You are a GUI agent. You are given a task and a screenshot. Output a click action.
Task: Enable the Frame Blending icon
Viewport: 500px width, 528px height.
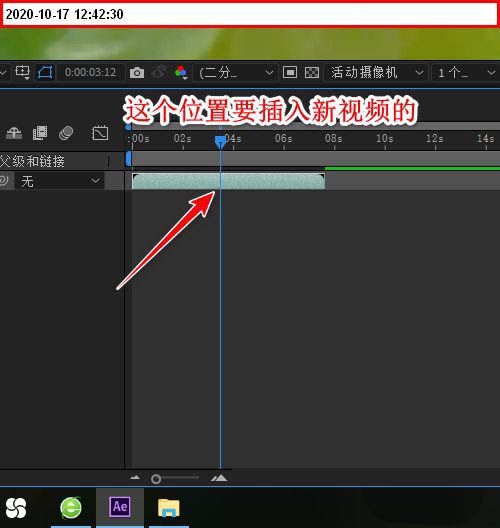(40, 133)
